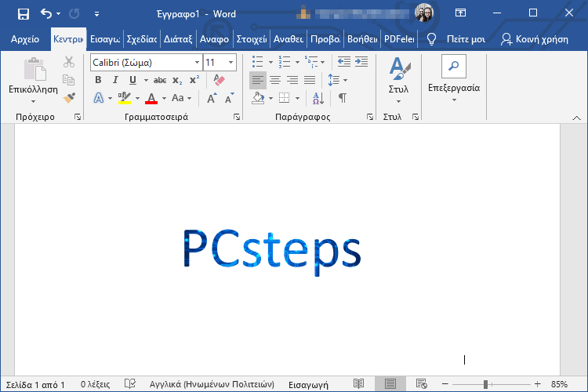Click the Sort A-Z icon
The height and width of the screenshot is (392, 588).
[x=318, y=98]
